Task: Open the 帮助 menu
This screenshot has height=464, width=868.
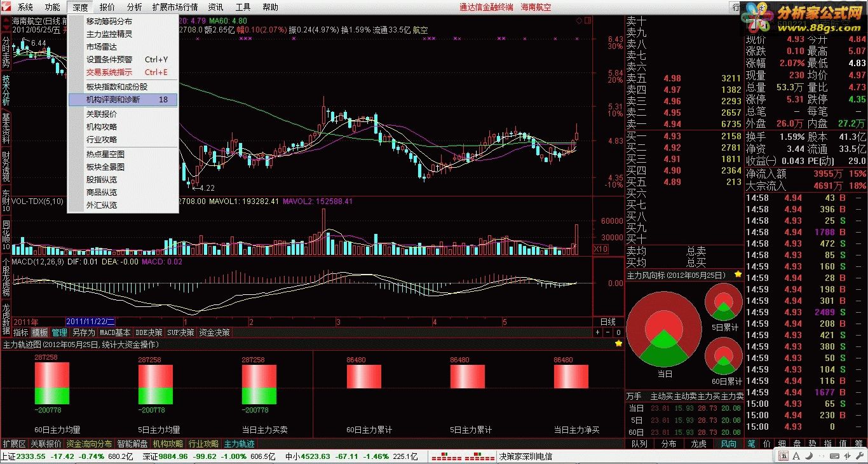Action: click(270, 8)
